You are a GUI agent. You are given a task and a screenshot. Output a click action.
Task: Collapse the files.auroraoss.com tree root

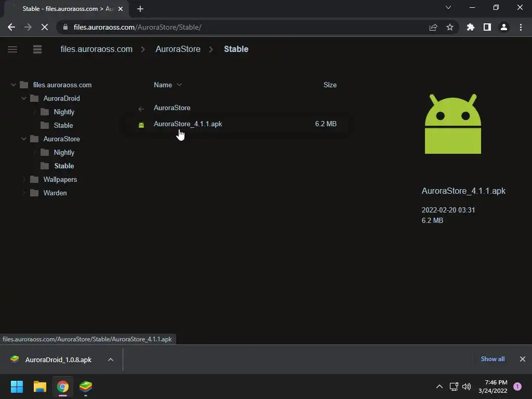[x=13, y=85]
